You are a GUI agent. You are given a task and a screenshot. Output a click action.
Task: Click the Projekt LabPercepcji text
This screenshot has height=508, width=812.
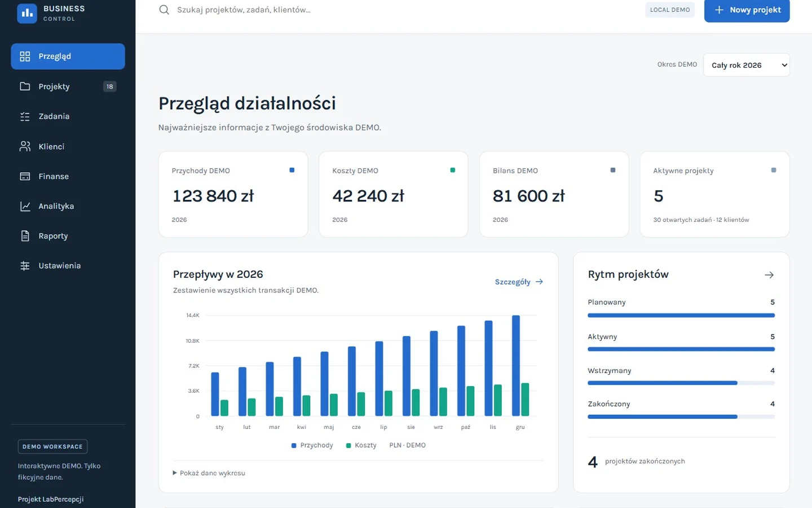coord(51,499)
